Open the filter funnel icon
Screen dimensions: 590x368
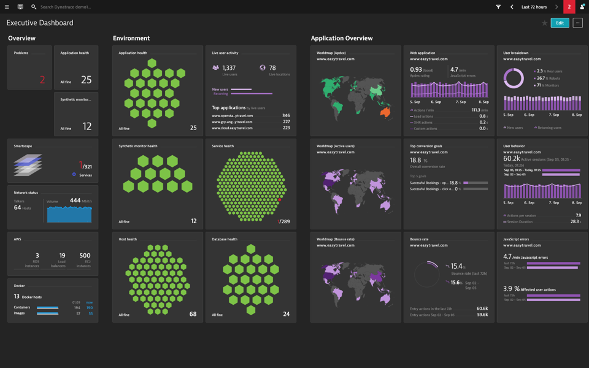point(498,7)
